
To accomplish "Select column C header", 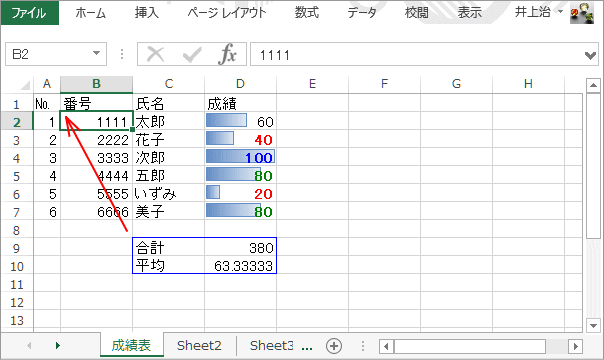I will (169, 84).
